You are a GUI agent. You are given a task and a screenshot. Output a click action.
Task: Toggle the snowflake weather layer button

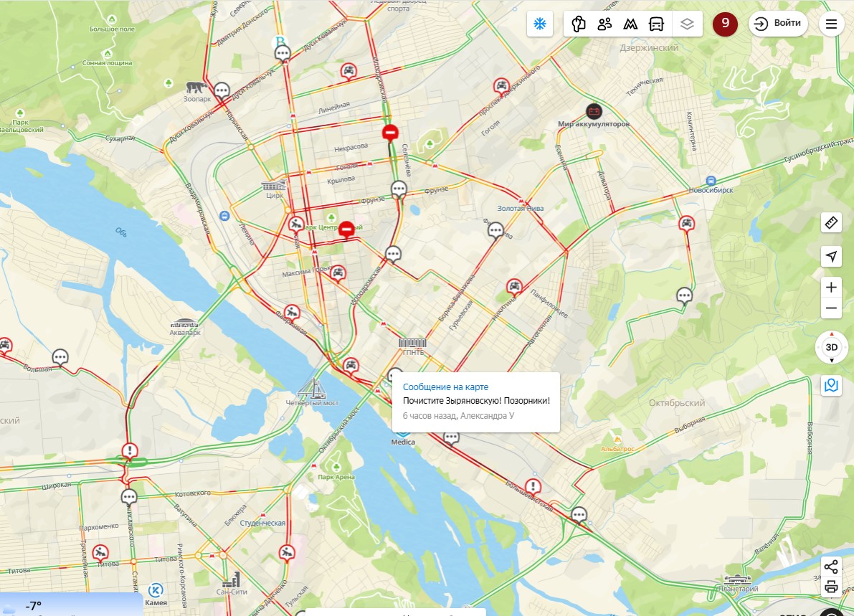[540, 24]
